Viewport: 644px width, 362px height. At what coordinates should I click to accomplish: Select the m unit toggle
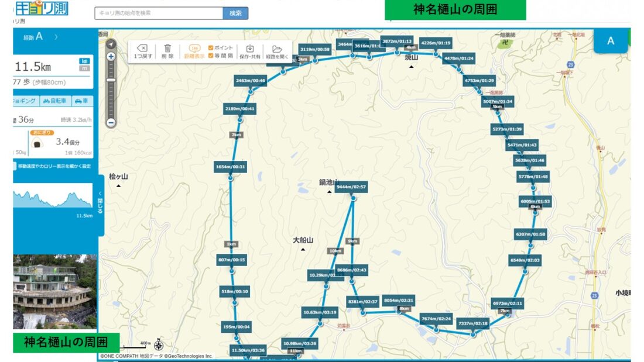[84, 68]
